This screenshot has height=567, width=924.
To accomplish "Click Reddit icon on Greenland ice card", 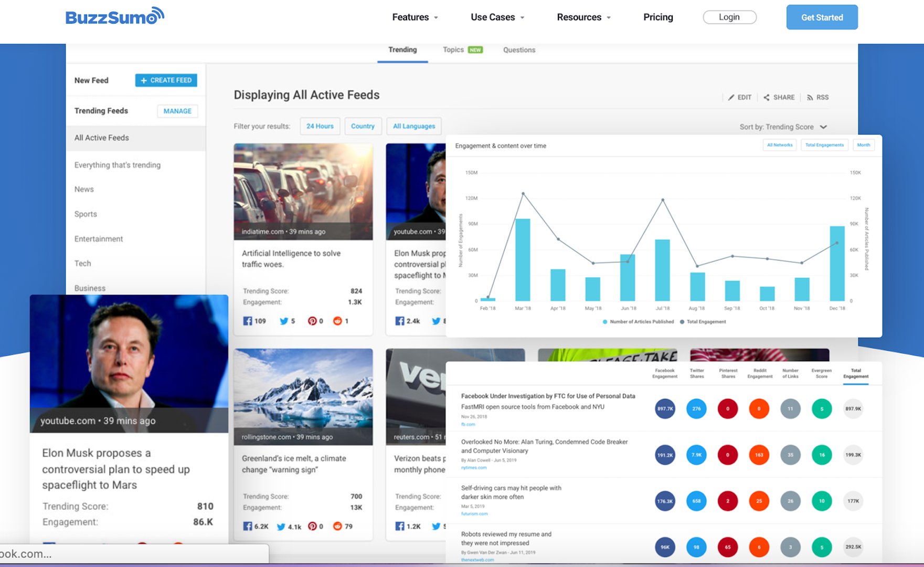I will pos(337,526).
